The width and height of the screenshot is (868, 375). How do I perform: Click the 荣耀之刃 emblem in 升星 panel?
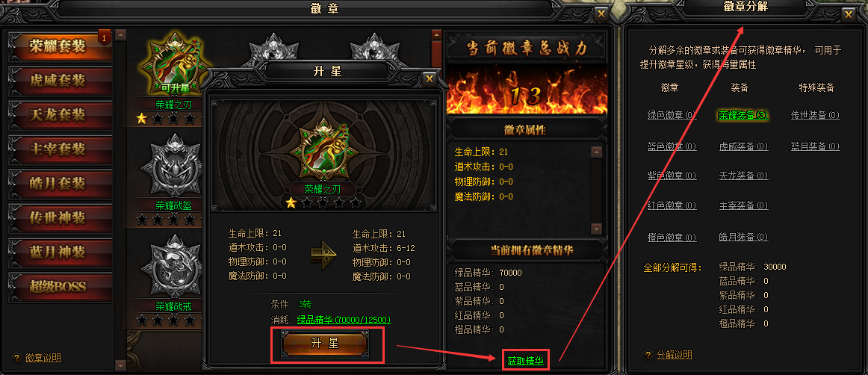321,152
